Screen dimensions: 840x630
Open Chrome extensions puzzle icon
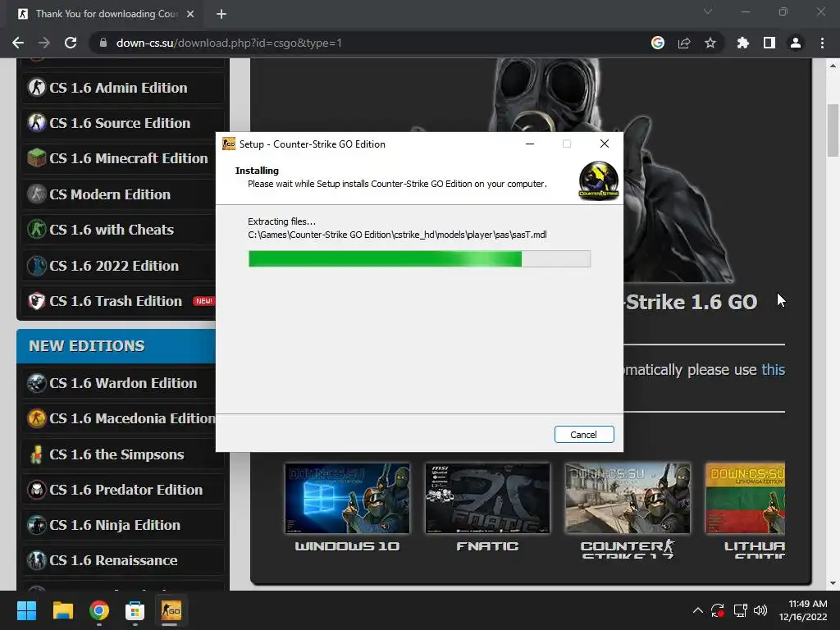(x=742, y=43)
